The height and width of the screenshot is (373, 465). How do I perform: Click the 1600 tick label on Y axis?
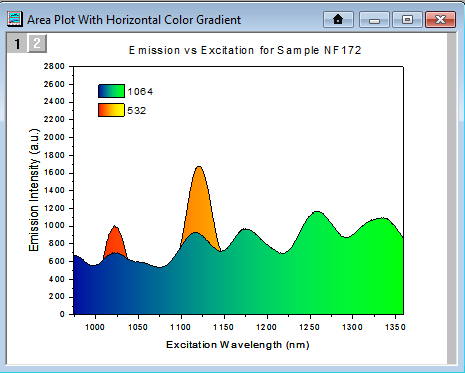(54, 173)
